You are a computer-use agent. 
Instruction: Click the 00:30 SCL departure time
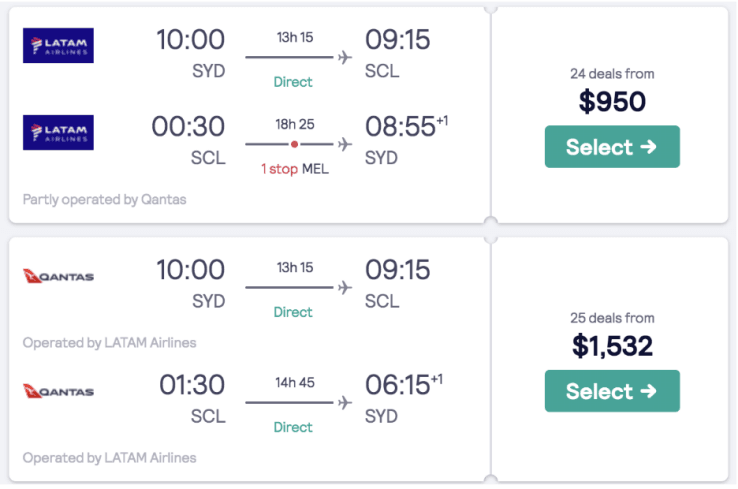point(188,128)
